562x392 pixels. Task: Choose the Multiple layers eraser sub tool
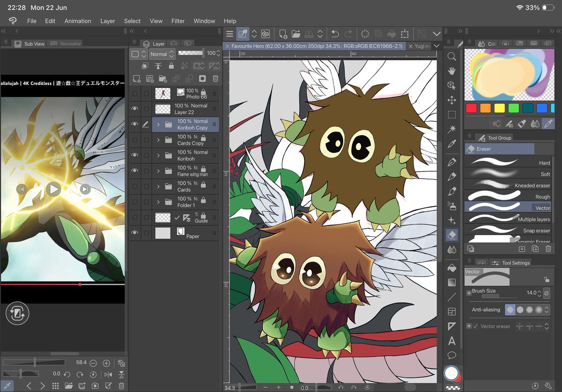coord(508,219)
